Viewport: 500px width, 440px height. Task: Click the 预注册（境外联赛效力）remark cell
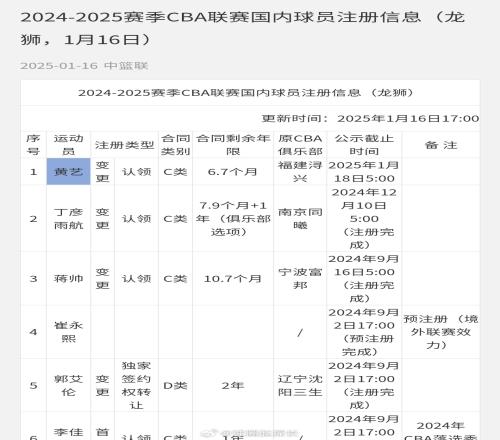[x=441, y=332]
